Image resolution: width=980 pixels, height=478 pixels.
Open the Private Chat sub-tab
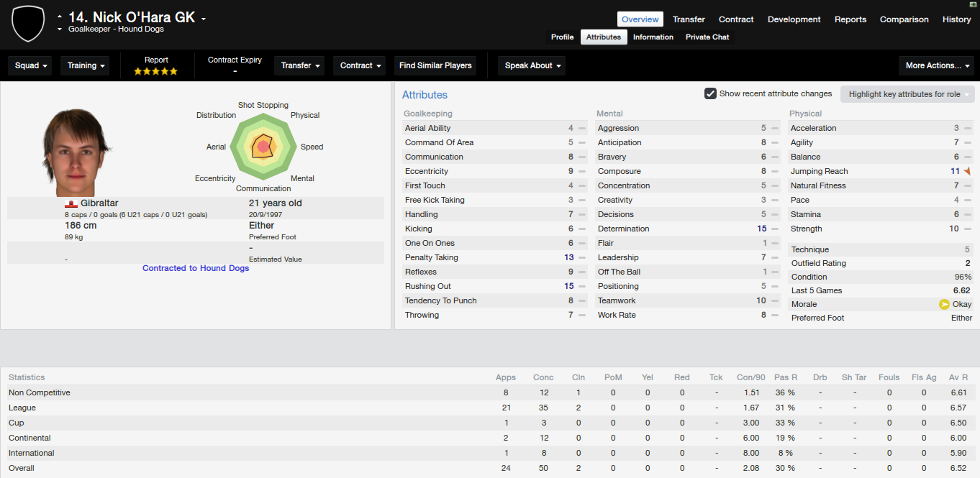[707, 37]
